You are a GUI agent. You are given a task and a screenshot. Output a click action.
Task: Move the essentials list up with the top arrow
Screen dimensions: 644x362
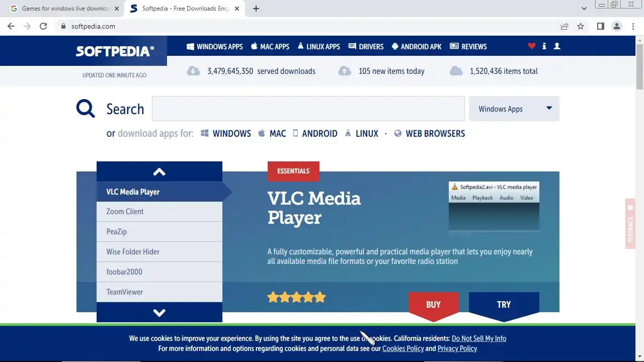click(x=159, y=171)
